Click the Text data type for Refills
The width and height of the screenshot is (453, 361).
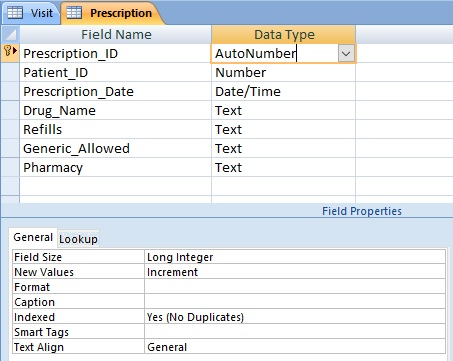pyautogui.click(x=284, y=129)
